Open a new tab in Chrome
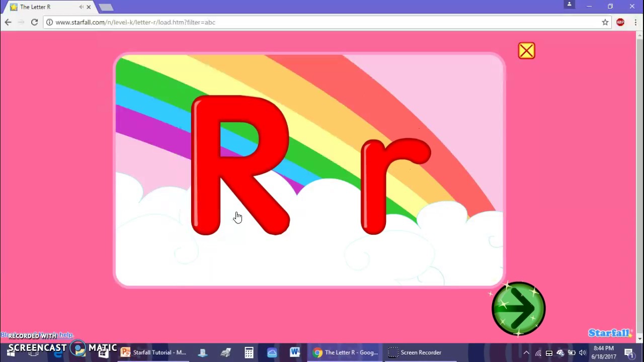 tap(106, 7)
